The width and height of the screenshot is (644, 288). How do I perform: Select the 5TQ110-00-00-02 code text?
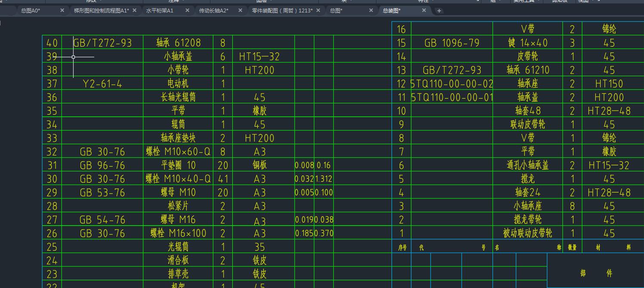(x=452, y=84)
